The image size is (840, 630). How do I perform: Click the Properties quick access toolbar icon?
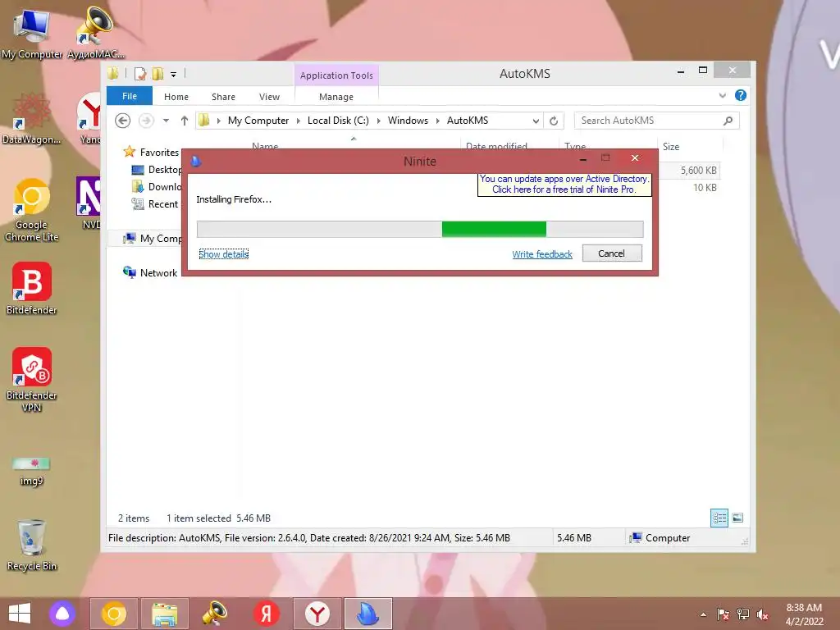[x=139, y=73]
